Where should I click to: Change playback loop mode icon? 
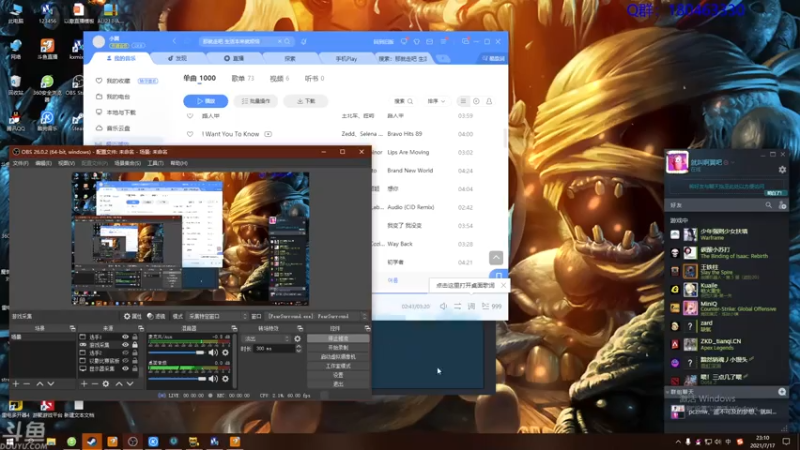click(458, 306)
